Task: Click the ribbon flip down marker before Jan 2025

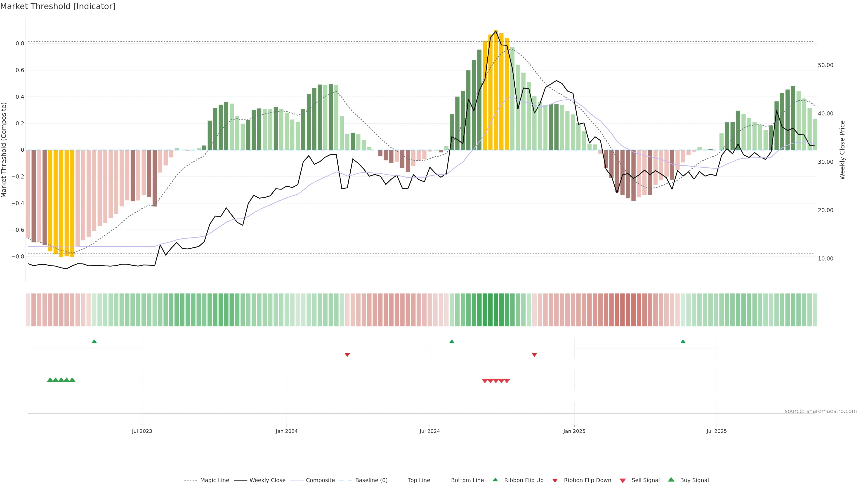Action: tap(534, 355)
